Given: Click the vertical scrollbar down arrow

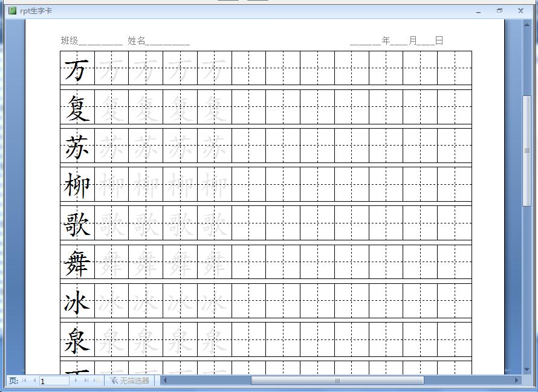Looking at the screenshot, I should point(527,370).
